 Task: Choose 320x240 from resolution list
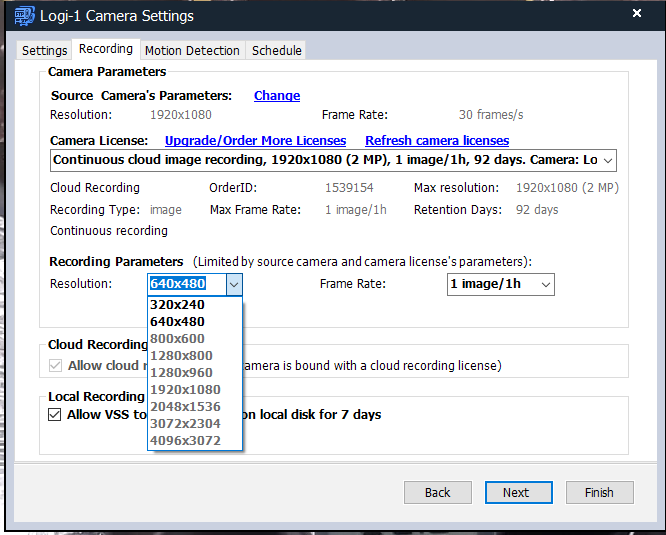click(177, 305)
